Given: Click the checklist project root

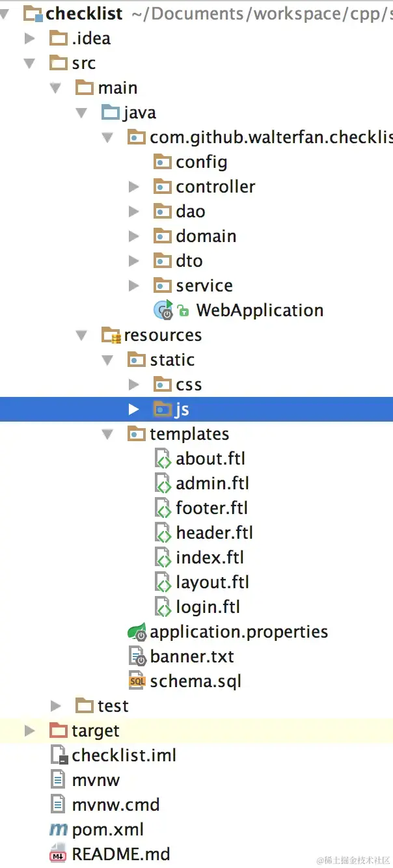Looking at the screenshot, I should (x=82, y=14).
